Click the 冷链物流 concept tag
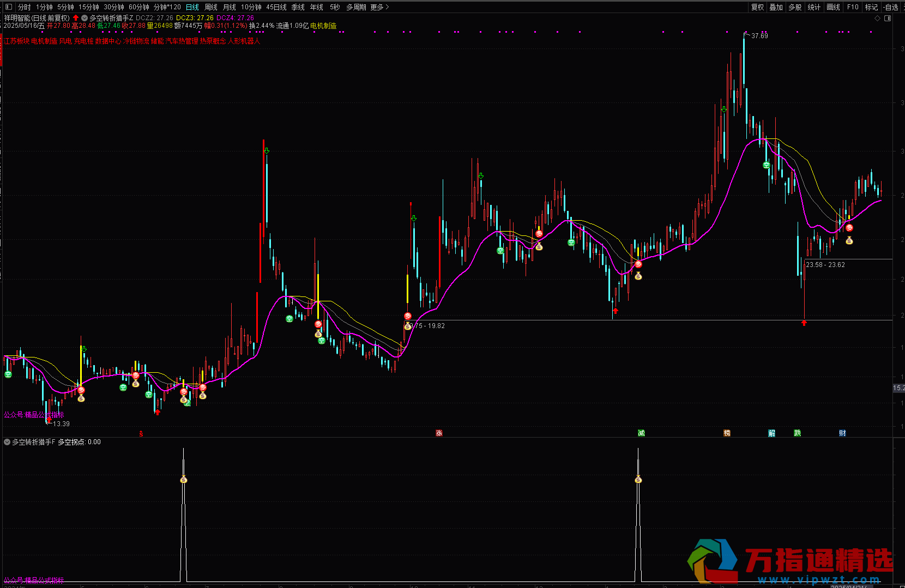The image size is (905, 588). pos(136,41)
